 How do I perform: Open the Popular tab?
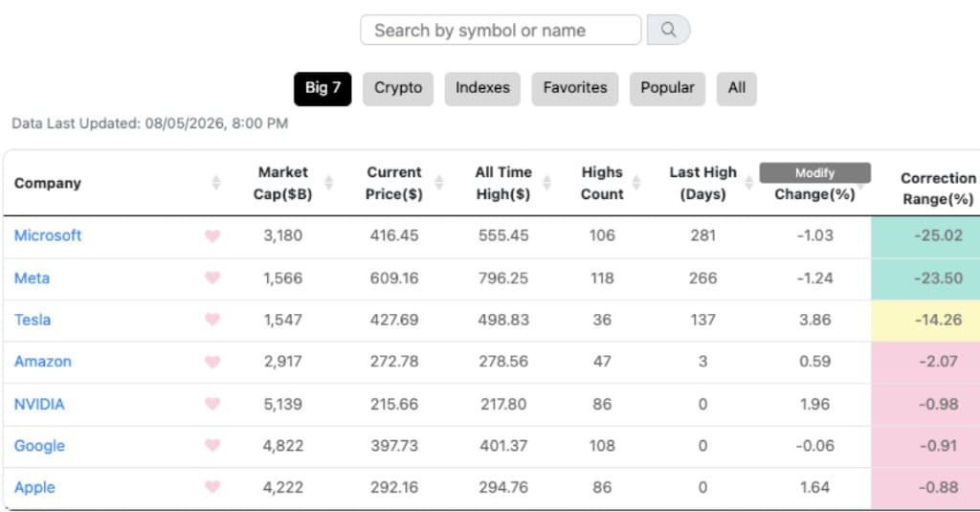tap(667, 89)
